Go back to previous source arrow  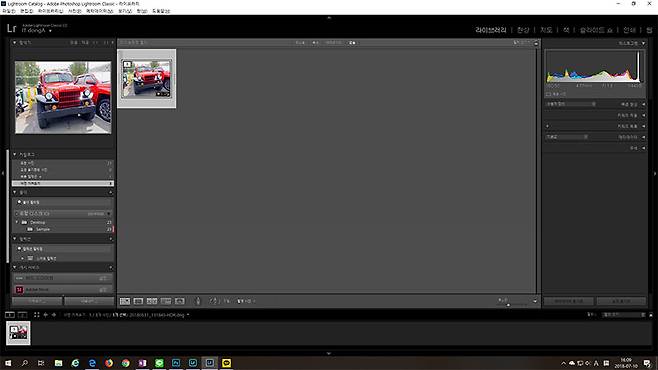tap(46, 315)
